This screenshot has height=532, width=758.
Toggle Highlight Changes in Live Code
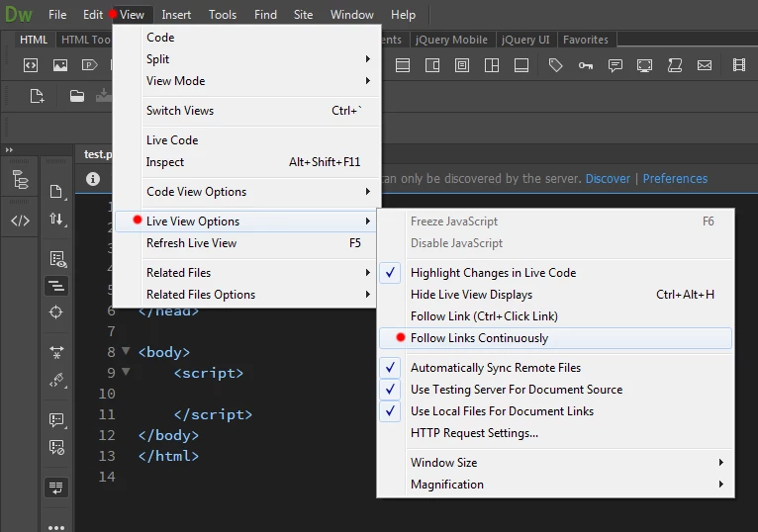(555, 273)
